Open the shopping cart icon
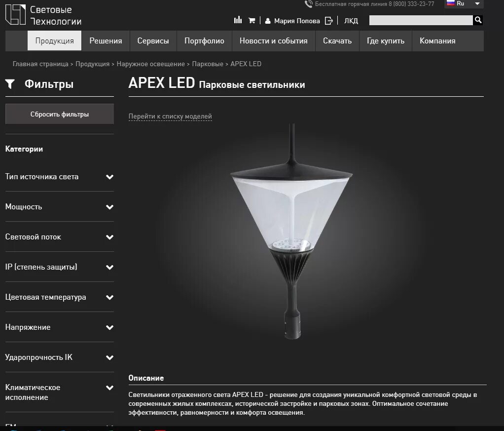Screen dimensions: 504x431 [x=252, y=21]
